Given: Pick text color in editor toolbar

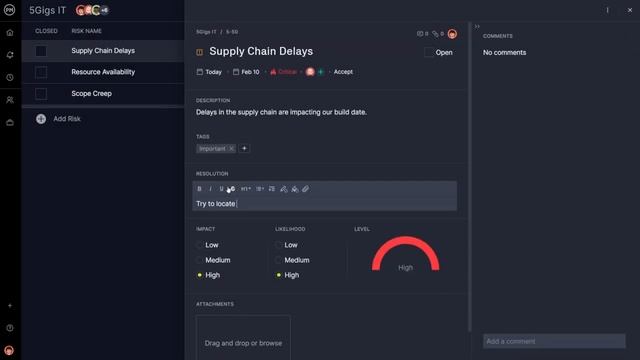Looking at the screenshot, I should coord(284,189).
